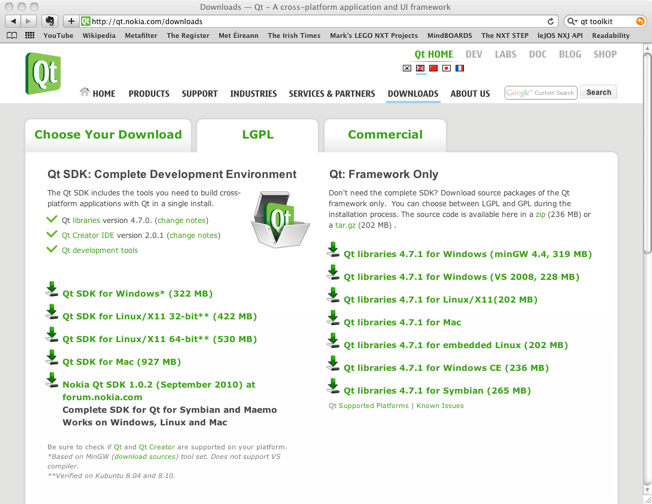
Task: Click the Search button on the site
Action: (x=598, y=92)
